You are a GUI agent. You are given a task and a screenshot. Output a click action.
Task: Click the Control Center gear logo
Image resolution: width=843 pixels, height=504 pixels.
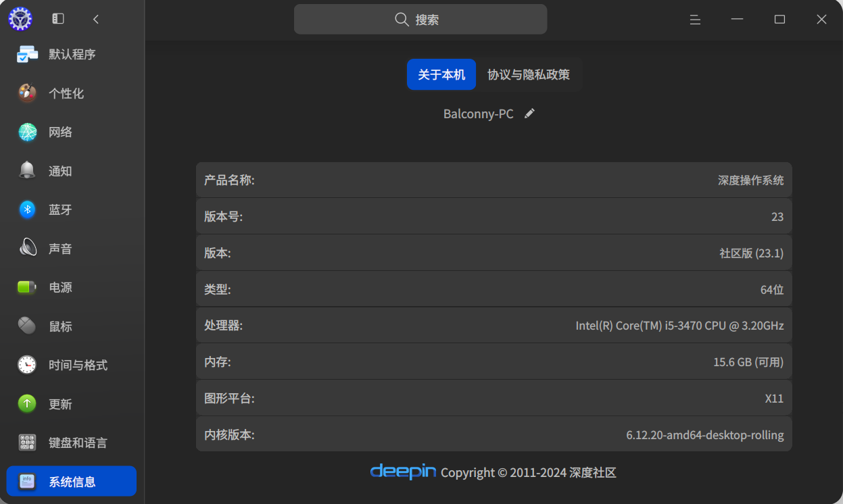(x=20, y=19)
